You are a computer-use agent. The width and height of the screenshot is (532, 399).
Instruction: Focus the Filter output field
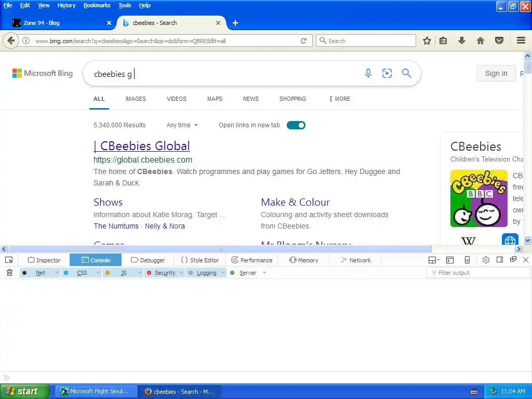pos(478,273)
